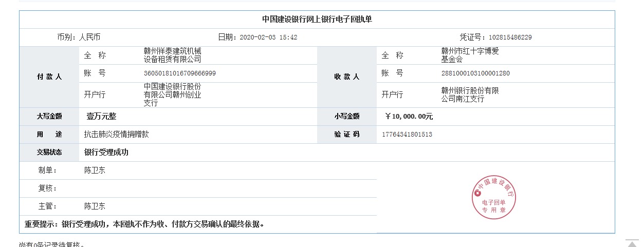The image size is (644, 247).
Task: Select the amount ￥10,000.00元
Action: pos(409,117)
